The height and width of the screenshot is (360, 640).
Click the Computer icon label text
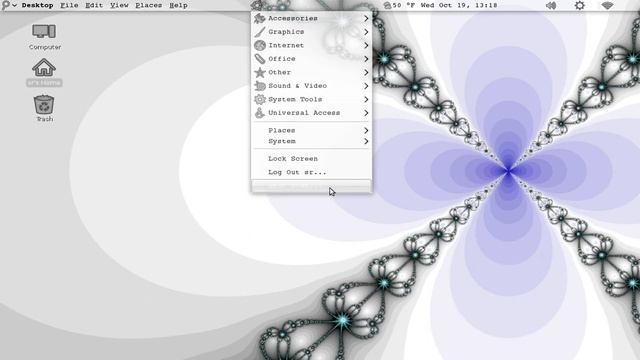point(45,47)
